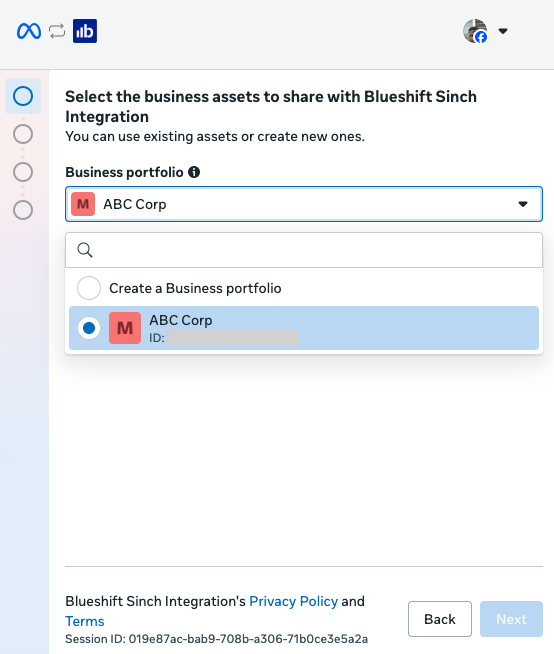This screenshot has height=654, width=554.
Task: Open the ABC Corp business portfolio combo box
Action: point(304,204)
